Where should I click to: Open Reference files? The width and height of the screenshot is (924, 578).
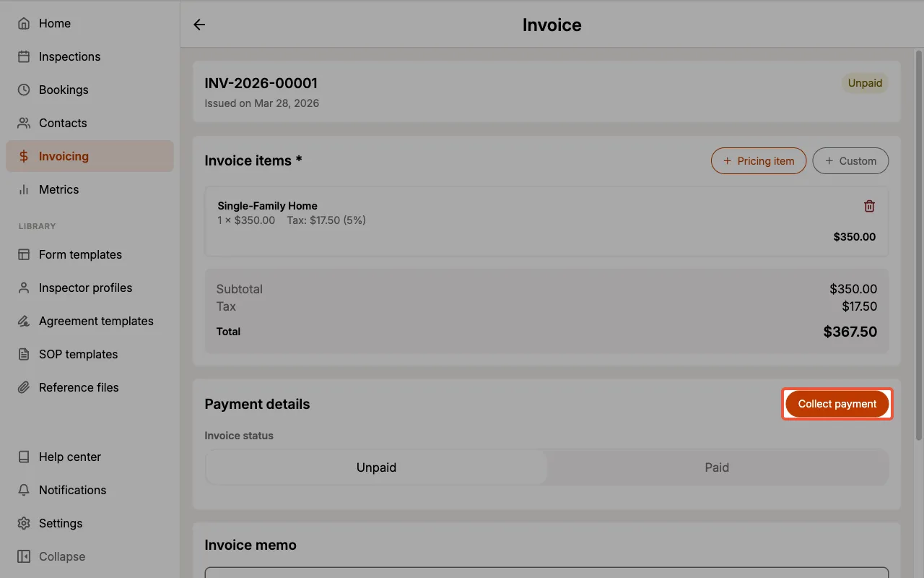click(x=90, y=387)
